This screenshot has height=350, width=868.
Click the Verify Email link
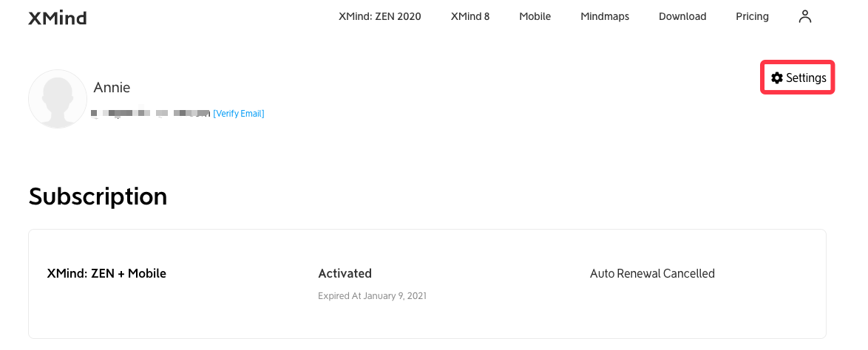coord(239,114)
